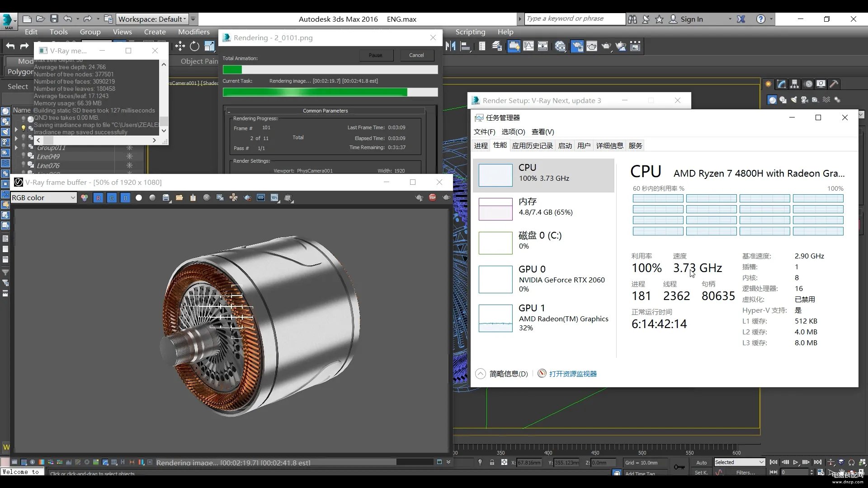Cancel the current rendering
Viewport: 868px width, 488px height.
[x=416, y=55]
